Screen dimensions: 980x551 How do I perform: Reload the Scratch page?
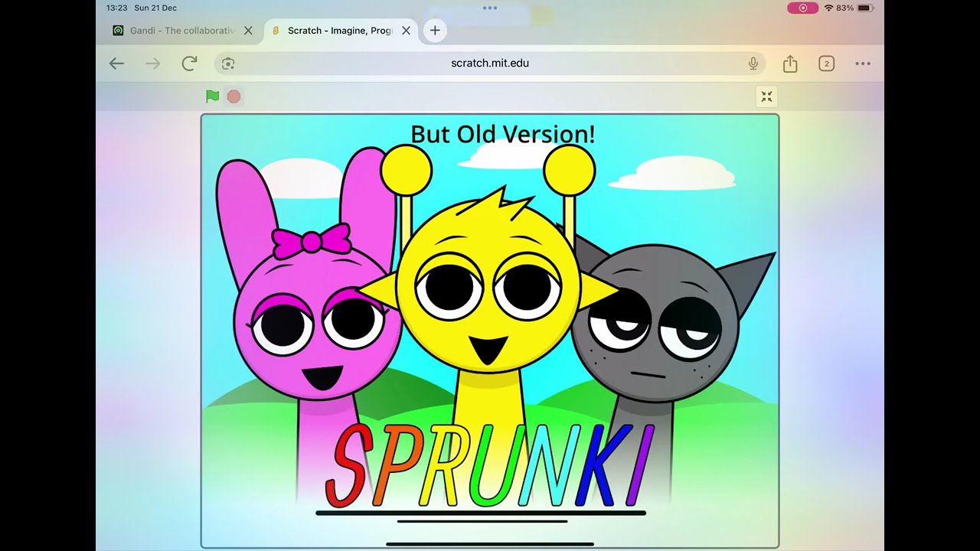[x=189, y=64]
